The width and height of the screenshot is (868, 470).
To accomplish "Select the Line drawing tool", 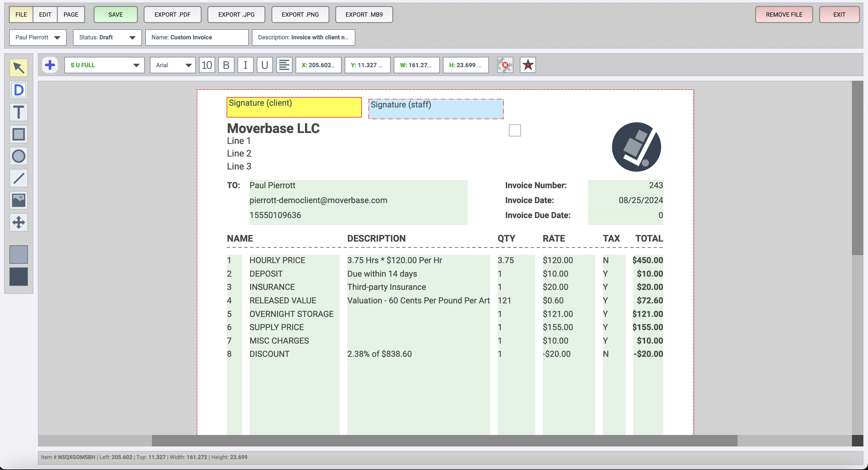I will 19,178.
